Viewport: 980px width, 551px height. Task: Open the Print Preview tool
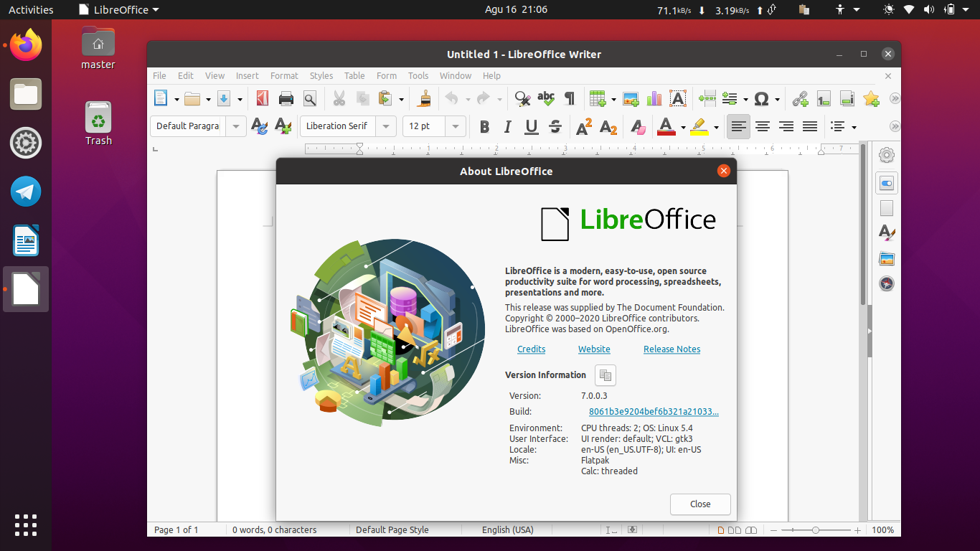pos(309,98)
